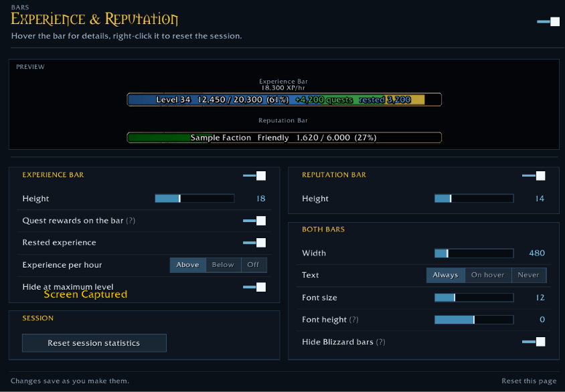Screen dimensions: 565x392
Task: Click the Both Bars Width slider
Action: (x=474, y=253)
